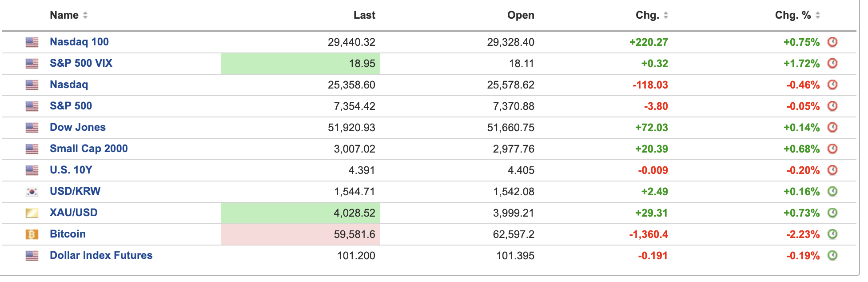
Task: Click the South Korea flag icon
Action: coord(32,191)
